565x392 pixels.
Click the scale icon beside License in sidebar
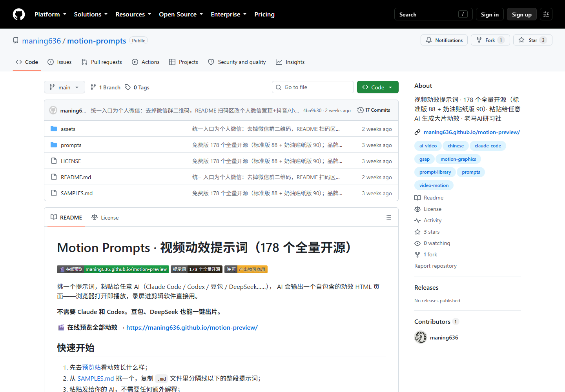click(x=417, y=209)
